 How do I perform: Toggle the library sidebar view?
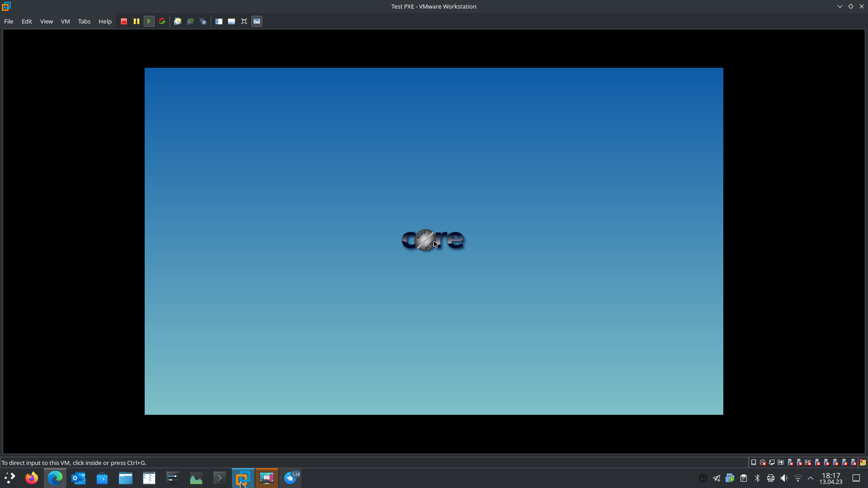point(219,21)
